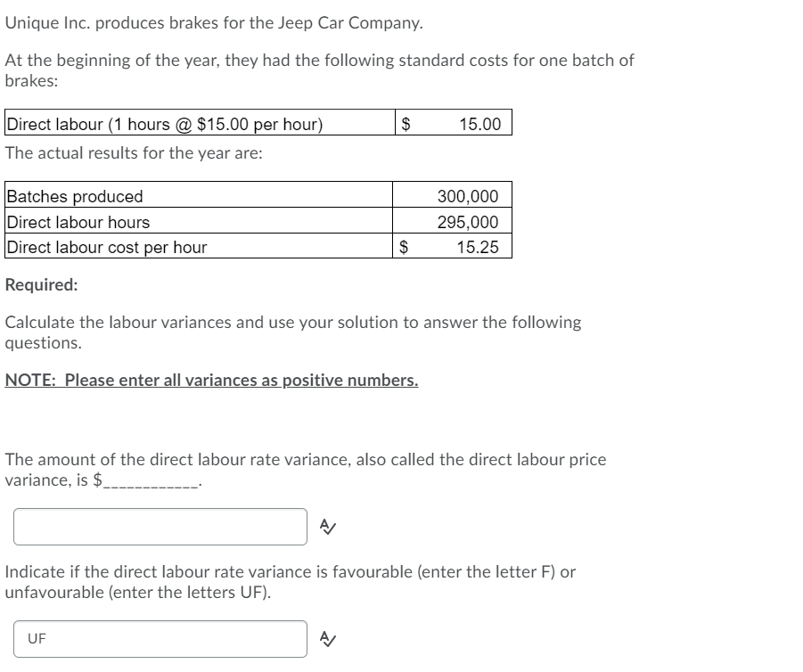Click the 'actual results for the year' text
This screenshot has width=803, height=672.
click(134, 152)
